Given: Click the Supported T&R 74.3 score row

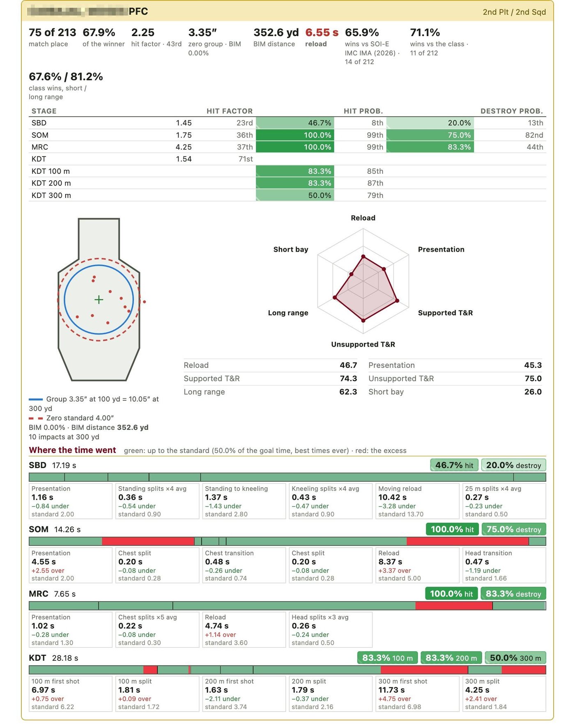Looking at the screenshot, I should point(270,379).
